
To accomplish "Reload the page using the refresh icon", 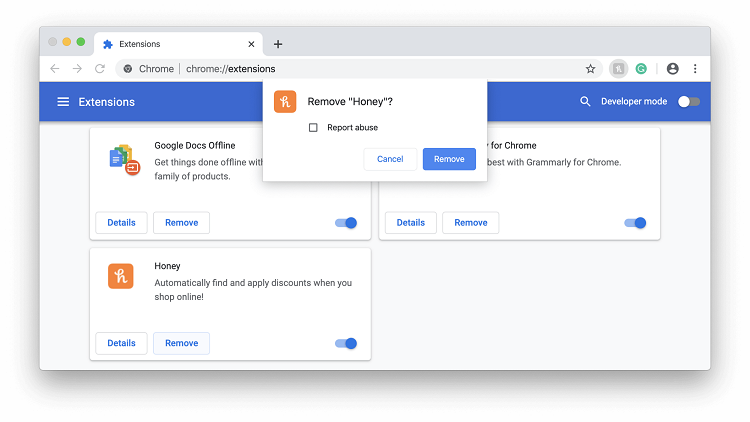I will coord(100,69).
